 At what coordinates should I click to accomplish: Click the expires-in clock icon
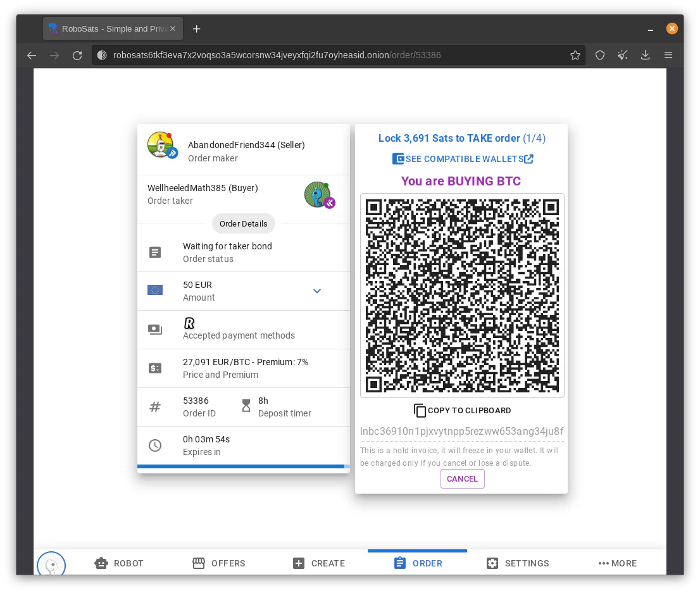pos(155,445)
